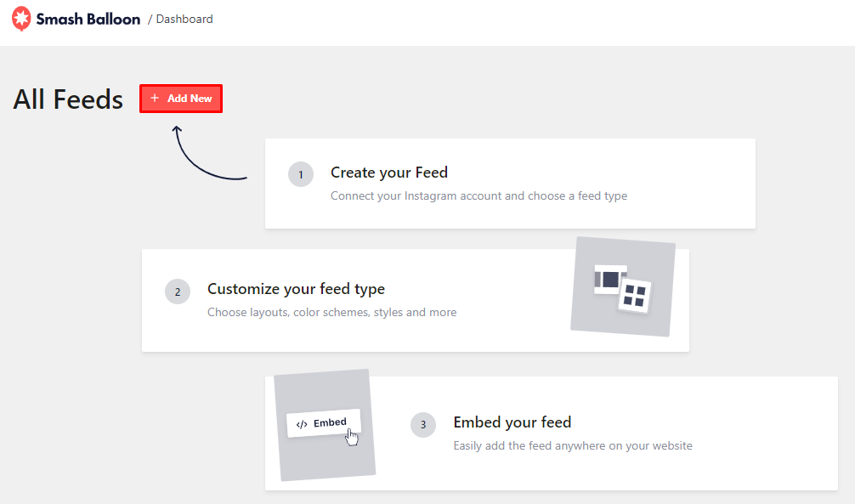
Task: Click the Choose layouts subtitle text
Action: [331, 312]
